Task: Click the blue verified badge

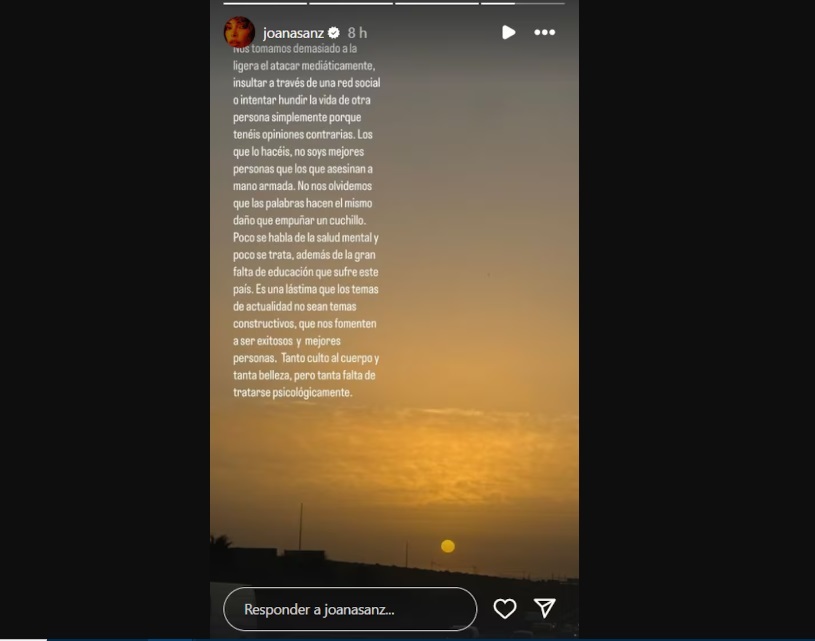Action: pyautogui.click(x=334, y=33)
